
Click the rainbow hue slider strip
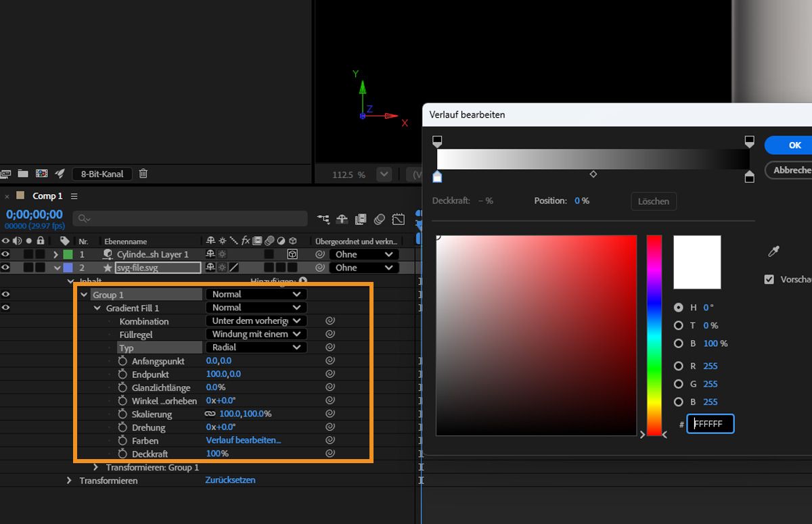tap(654, 335)
